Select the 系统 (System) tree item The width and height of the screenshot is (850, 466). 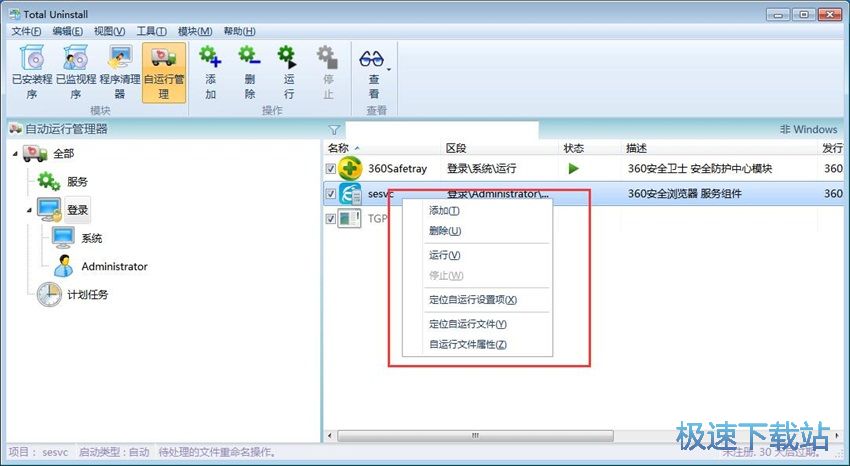(77, 238)
